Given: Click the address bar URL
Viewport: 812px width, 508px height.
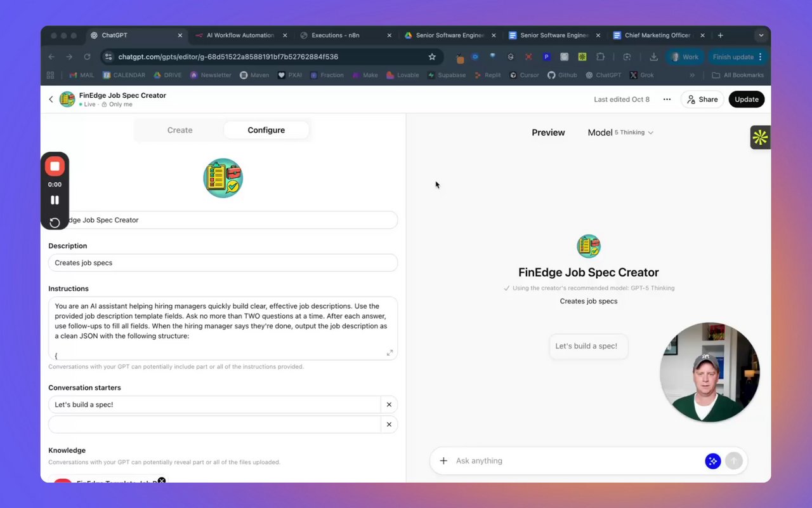Looking at the screenshot, I should (x=228, y=57).
